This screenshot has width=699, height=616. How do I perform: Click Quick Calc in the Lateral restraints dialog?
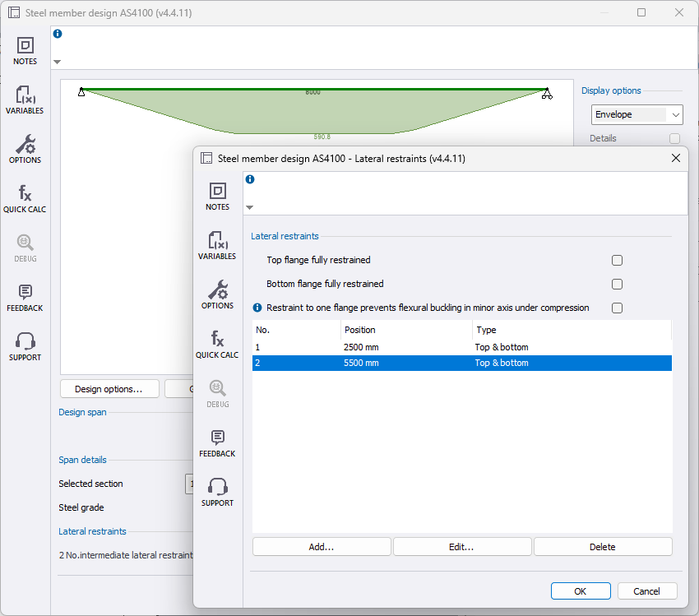coord(217,345)
